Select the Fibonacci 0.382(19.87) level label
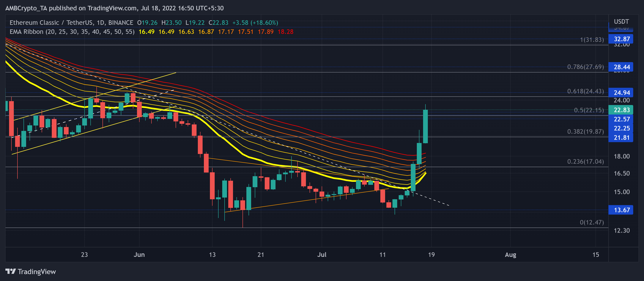The image size is (644, 281). pos(586,132)
